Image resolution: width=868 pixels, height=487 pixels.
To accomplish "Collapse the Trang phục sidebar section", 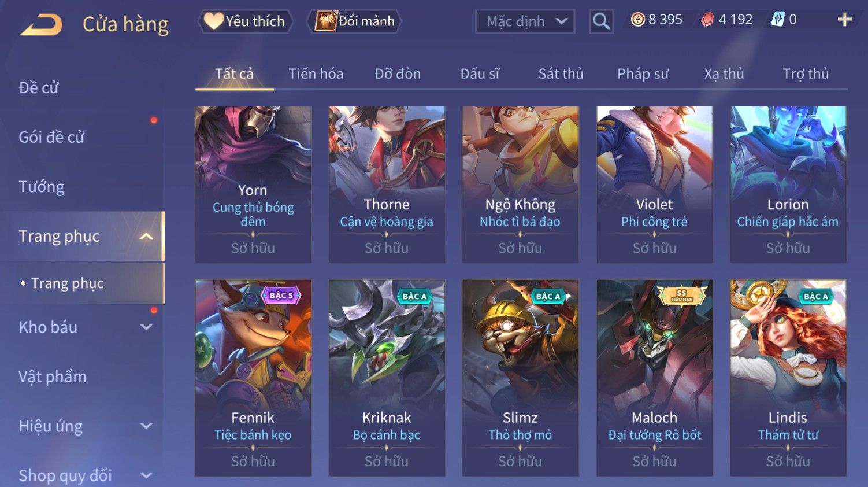I will 146,236.
